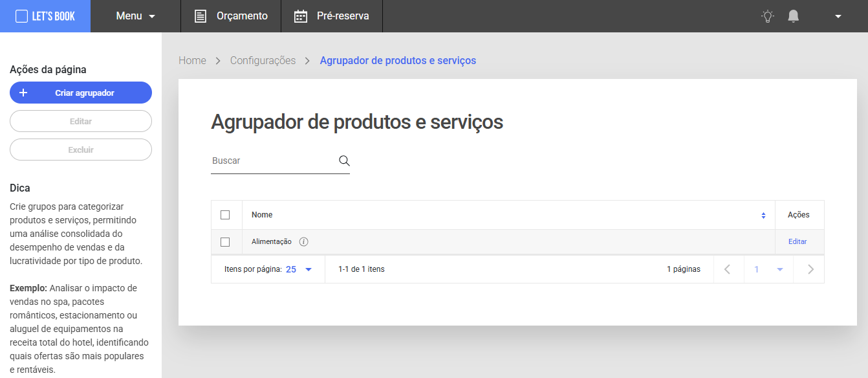Go to previous page arrow
Image resolution: width=868 pixels, height=378 pixels.
[x=728, y=269]
